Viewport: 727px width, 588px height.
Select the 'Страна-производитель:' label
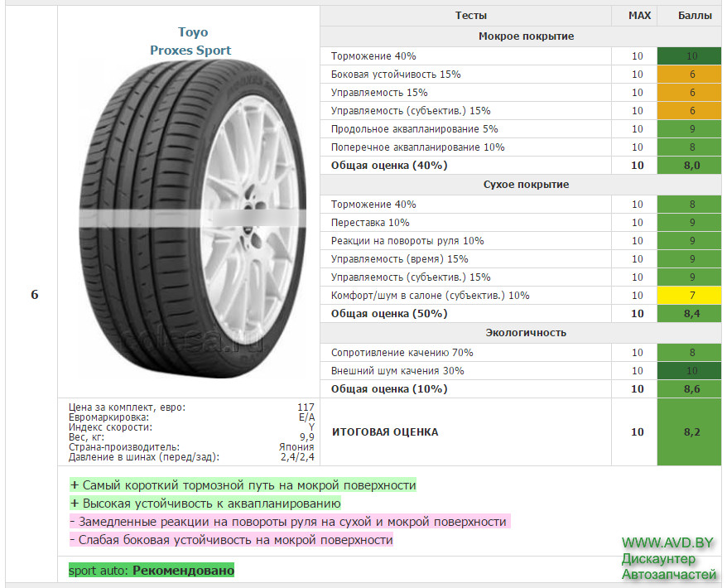(124, 447)
